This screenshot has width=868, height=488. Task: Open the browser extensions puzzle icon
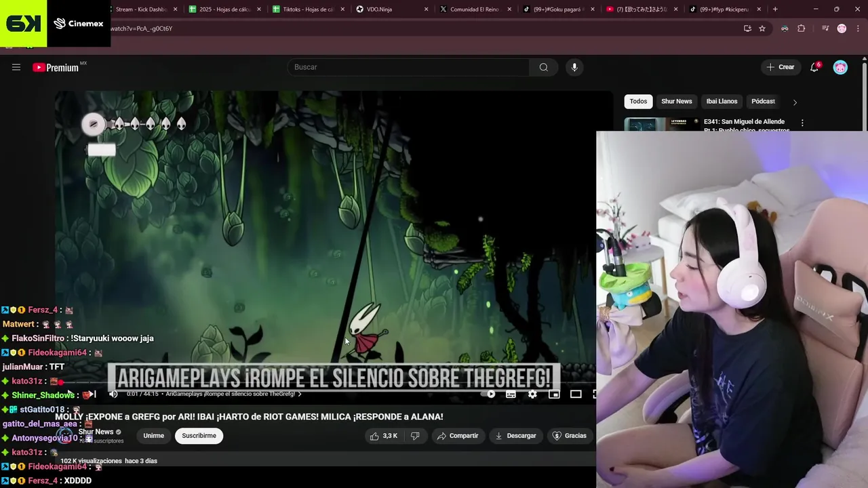802,28
